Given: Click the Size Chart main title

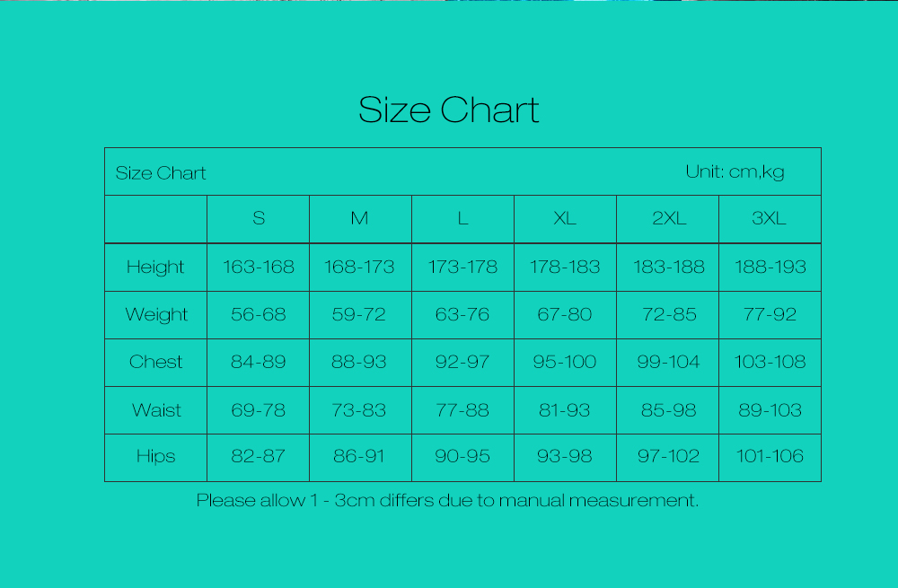Looking at the screenshot, I should click(x=448, y=110).
